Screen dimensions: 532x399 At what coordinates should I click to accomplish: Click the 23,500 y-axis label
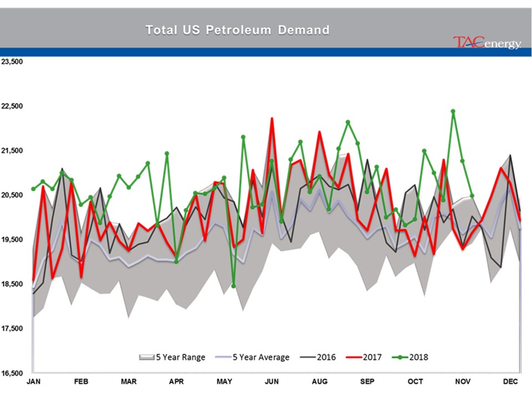[x=12, y=62]
